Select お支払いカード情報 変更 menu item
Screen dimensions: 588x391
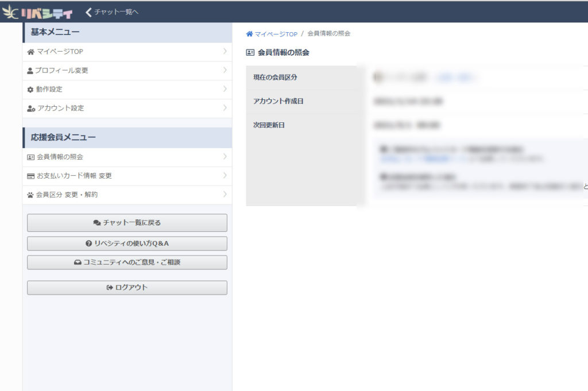(74, 176)
